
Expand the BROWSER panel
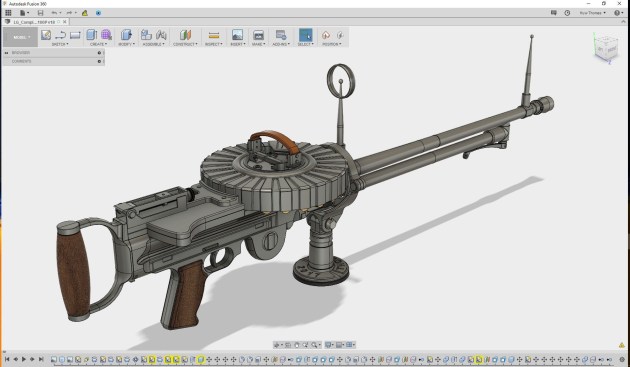click(x=6, y=53)
